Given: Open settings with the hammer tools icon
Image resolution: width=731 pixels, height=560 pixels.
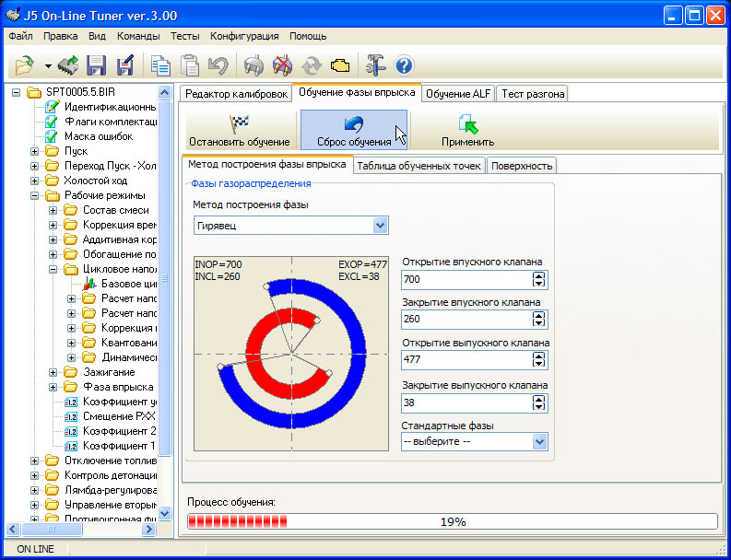Looking at the screenshot, I should [x=374, y=65].
